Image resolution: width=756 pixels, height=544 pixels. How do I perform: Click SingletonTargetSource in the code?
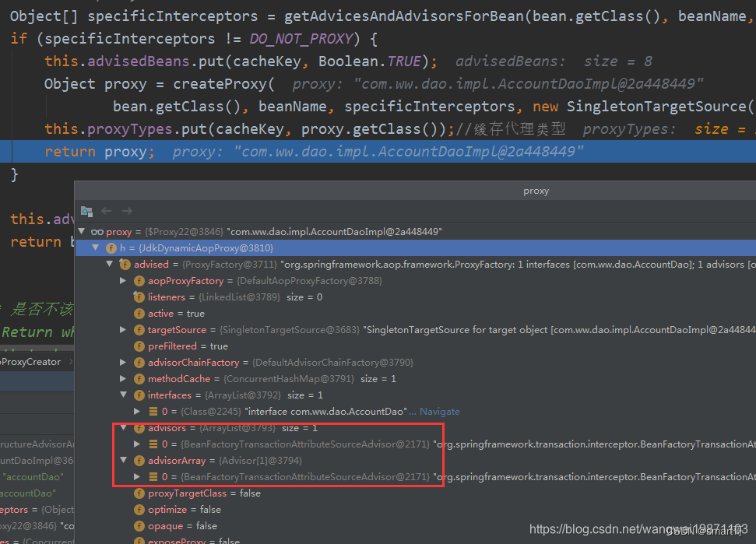[x=656, y=107]
